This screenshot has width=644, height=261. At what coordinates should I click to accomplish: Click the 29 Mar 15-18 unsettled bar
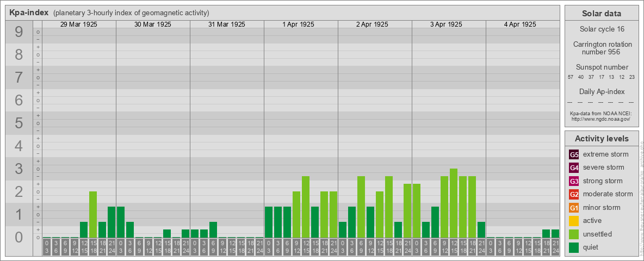[x=93, y=215]
